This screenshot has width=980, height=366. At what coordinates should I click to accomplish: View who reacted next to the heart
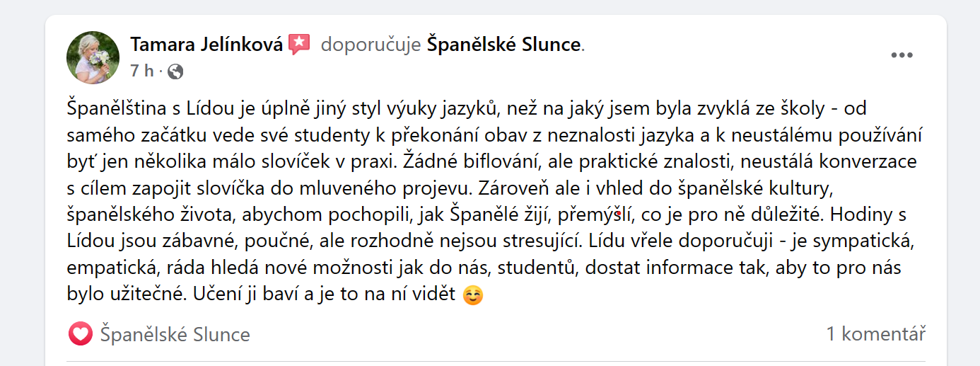(175, 333)
